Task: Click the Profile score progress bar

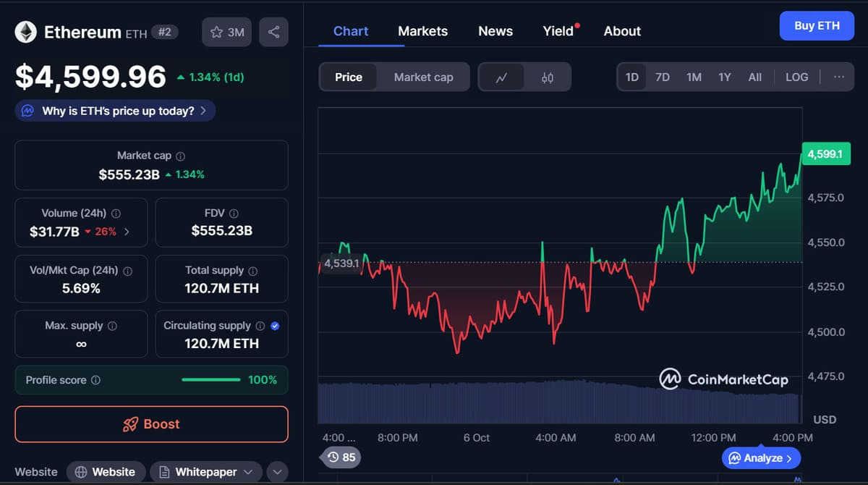Action: click(210, 380)
